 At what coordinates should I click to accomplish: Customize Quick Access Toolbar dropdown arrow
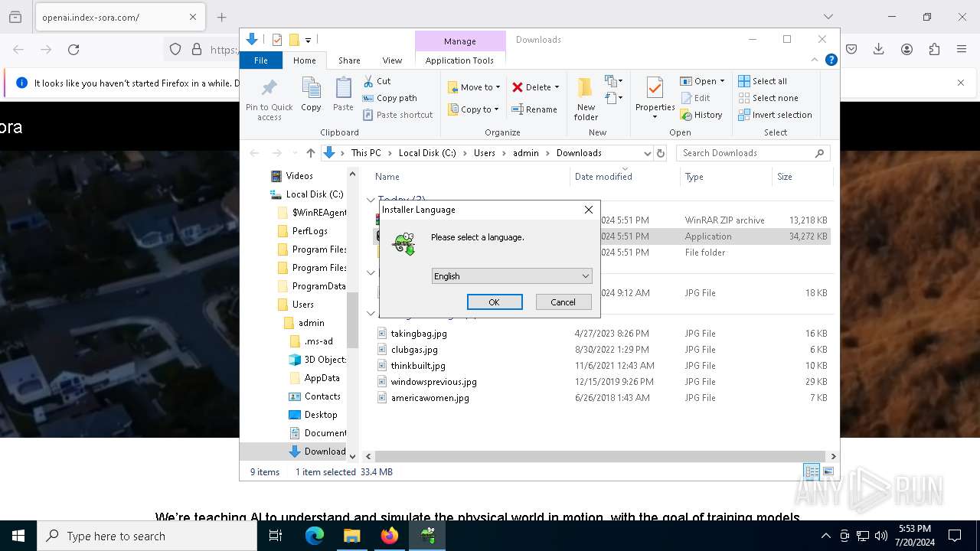pos(308,40)
